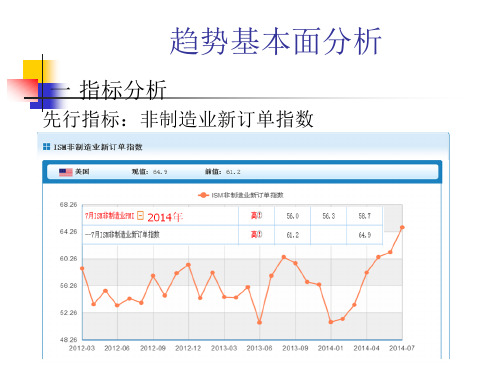Click the panel header text ISM非制造业新订单指数
Image resolution: width=500 pixels, height=375 pixels.
click(x=98, y=147)
